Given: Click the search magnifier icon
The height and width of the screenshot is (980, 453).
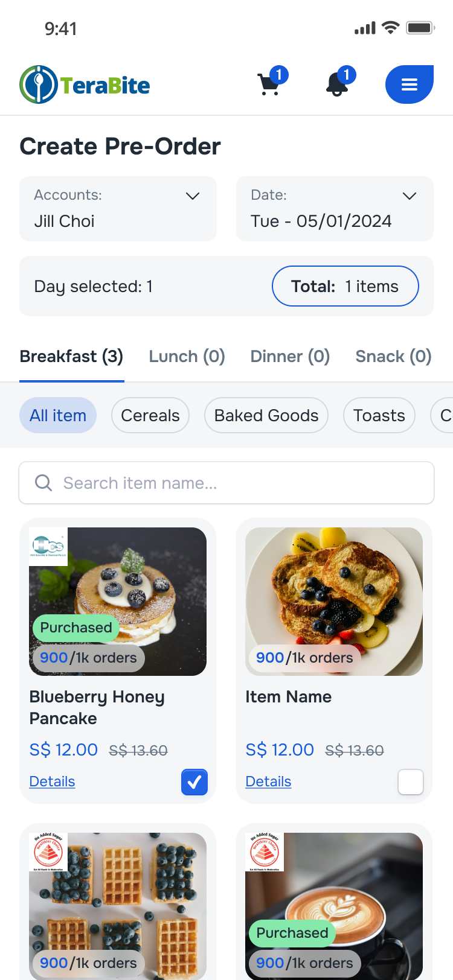Looking at the screenshot, I should point(43,483).
